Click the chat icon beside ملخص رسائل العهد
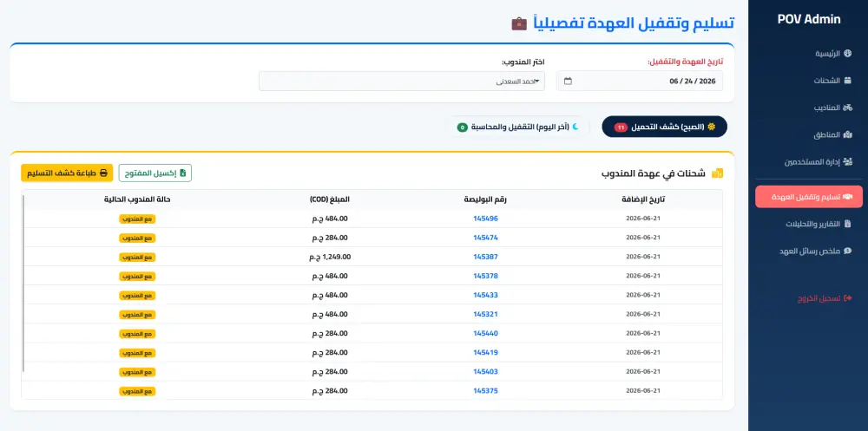 [x=847, y=251]
